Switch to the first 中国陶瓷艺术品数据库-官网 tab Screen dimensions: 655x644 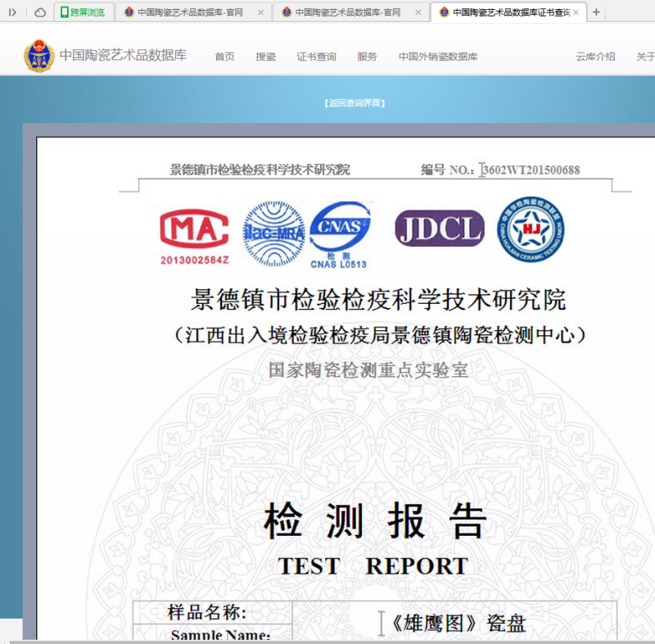pos(188,12)
